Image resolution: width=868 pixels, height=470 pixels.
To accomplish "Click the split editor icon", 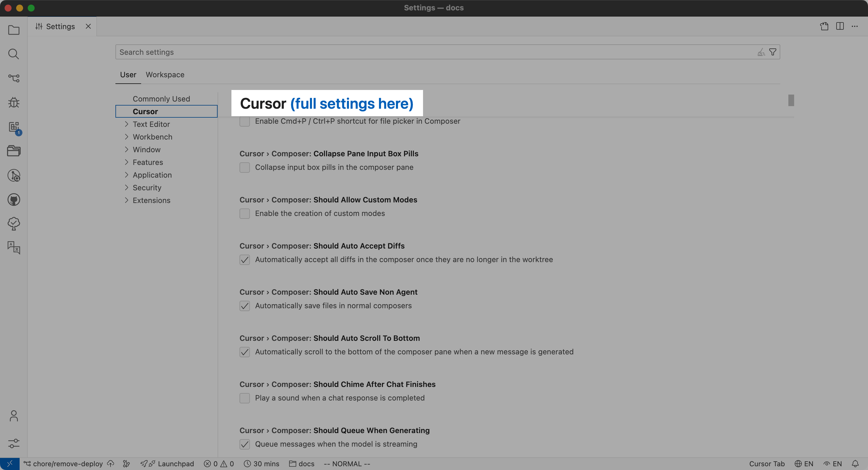I will tap(840, 26).
